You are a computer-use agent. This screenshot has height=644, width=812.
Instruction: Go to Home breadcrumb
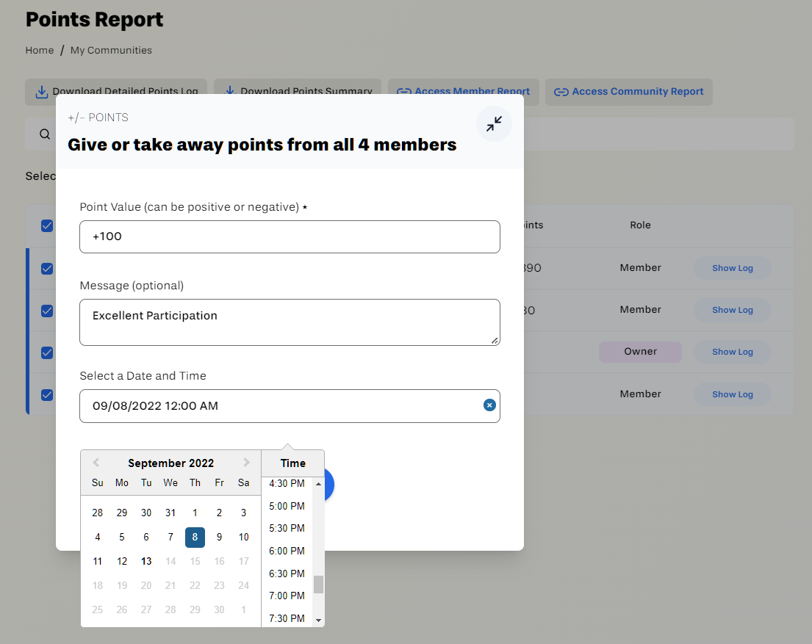40,51
